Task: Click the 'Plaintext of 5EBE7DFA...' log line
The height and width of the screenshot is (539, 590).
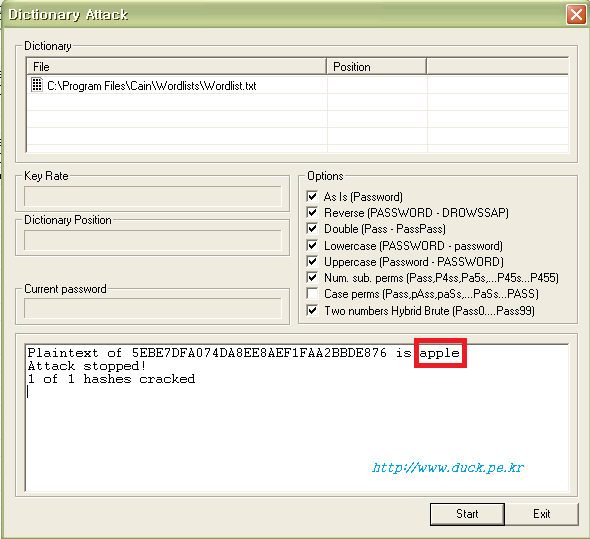Action: point(244,353)
